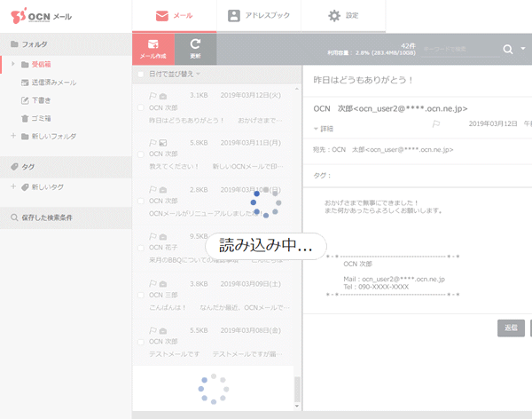Open the search options dropdown arrow
This screenshot has height=419, width=532.
click(523, 49)
